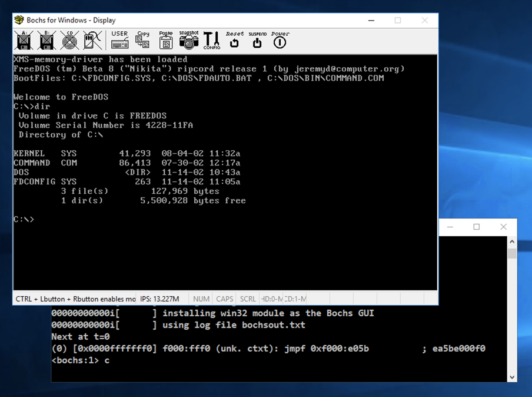Minimize the console window behind
This screenshot has height=397, width=532.
[x=450, y=227]
